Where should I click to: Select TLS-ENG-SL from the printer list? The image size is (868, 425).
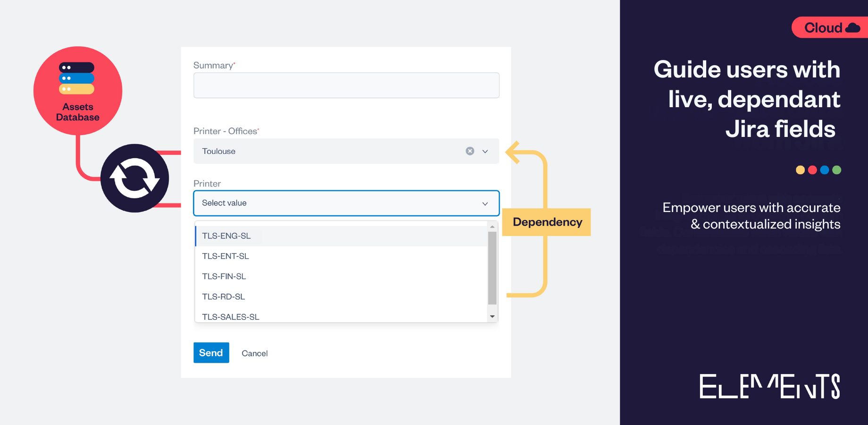(x=226, y=236)
